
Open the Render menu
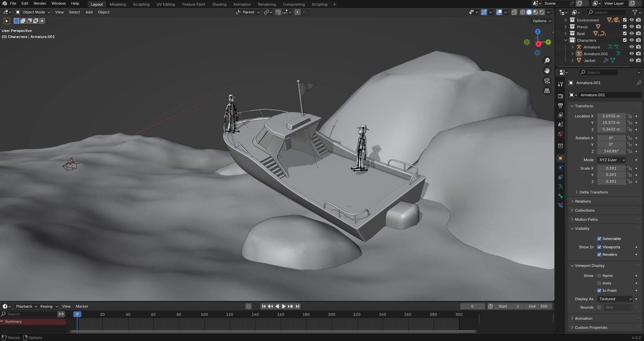(40, 3)
